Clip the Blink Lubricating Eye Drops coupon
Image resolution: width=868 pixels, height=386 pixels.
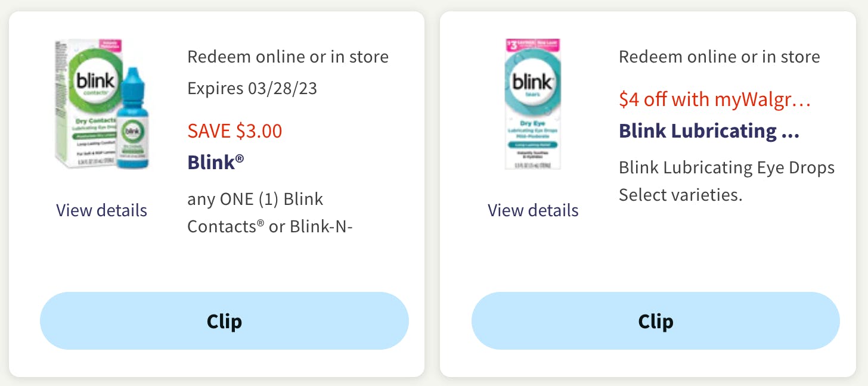(x=655, y=321)
